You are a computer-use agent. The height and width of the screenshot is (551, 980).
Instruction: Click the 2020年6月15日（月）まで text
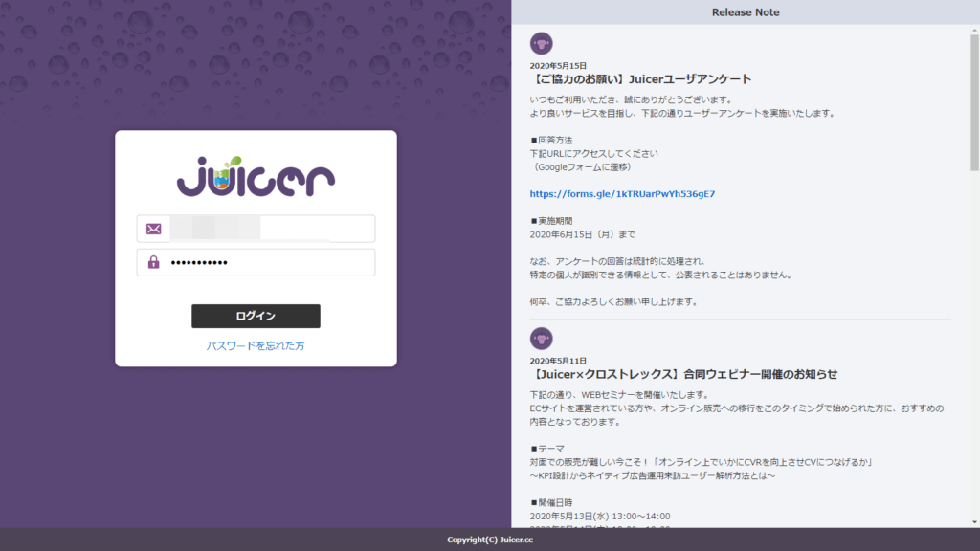583,234
